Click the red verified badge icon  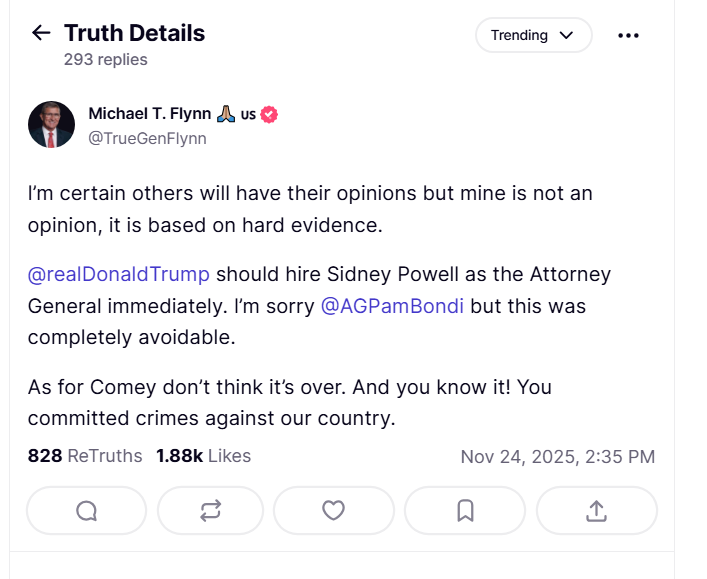click(x=269, y=114)
